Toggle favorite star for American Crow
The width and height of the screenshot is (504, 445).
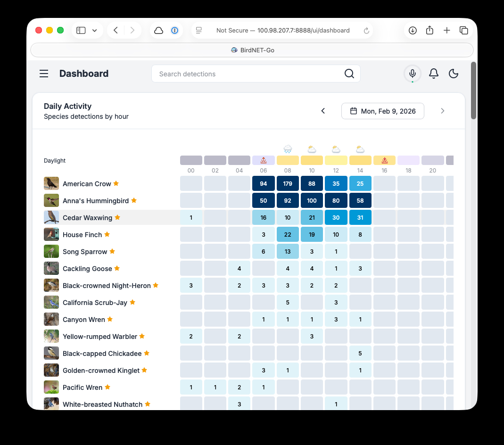[x=116, y=183]
